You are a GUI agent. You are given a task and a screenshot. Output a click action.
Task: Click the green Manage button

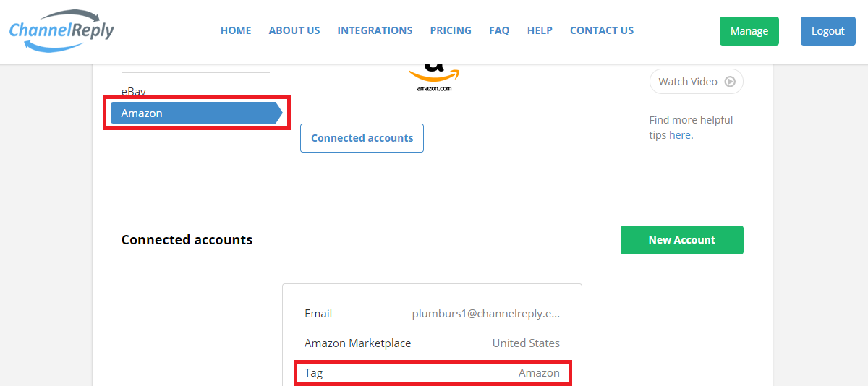coord(749,31)
